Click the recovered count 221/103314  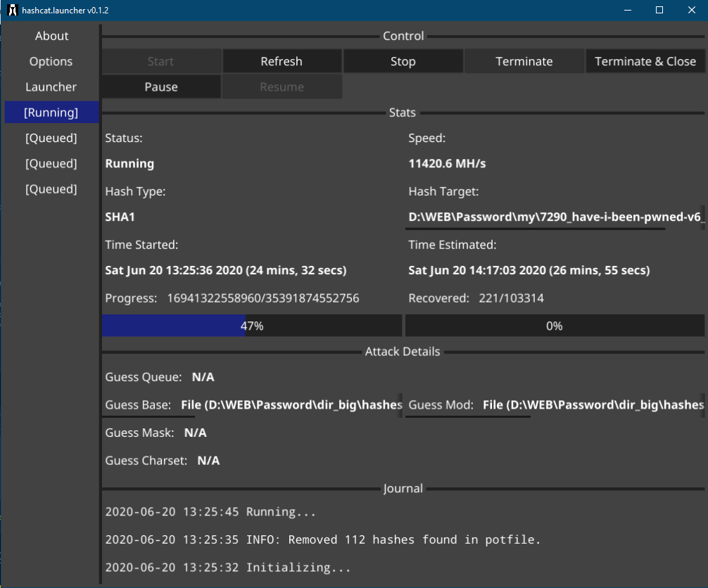(511, 298)
